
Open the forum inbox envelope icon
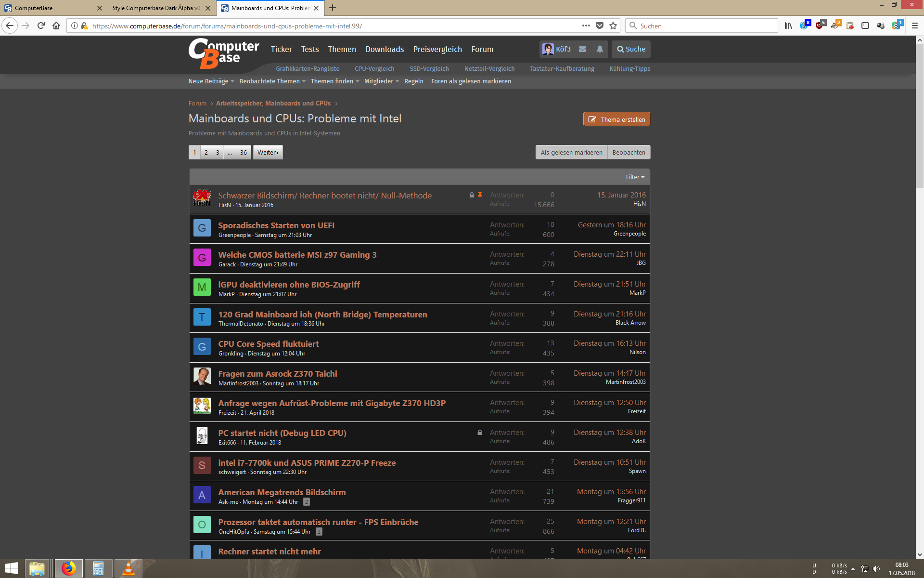(x=582, y=49)
